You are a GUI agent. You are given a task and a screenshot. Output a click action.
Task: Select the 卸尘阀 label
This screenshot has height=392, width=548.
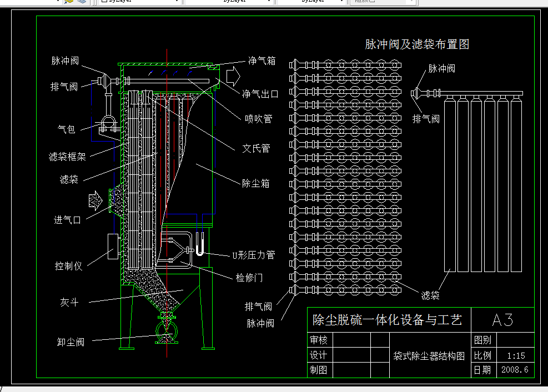[71, 341]
